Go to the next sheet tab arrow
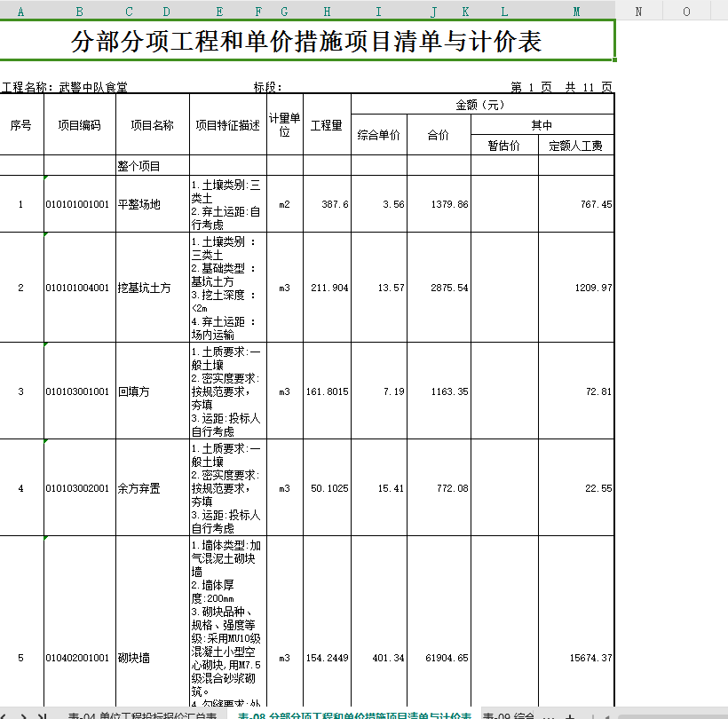This screenshot has width=728, height=719. (x=24, y=715)
